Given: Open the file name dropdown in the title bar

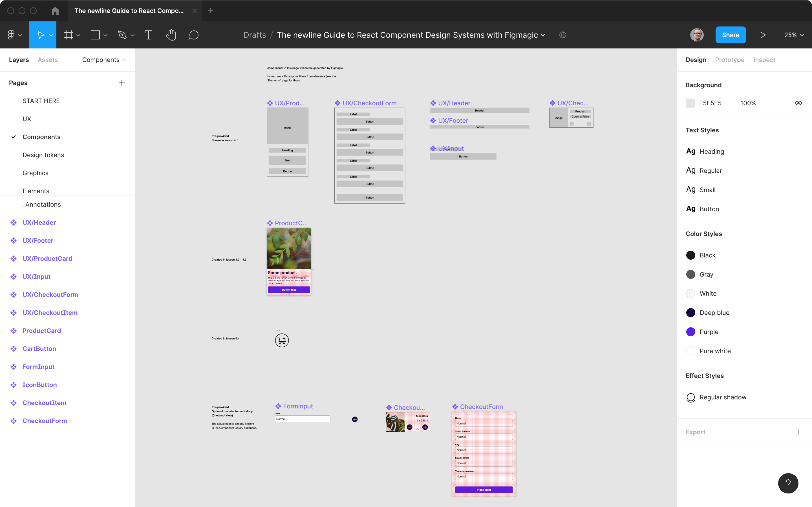Looking at the screenshot, I should 543,35.
